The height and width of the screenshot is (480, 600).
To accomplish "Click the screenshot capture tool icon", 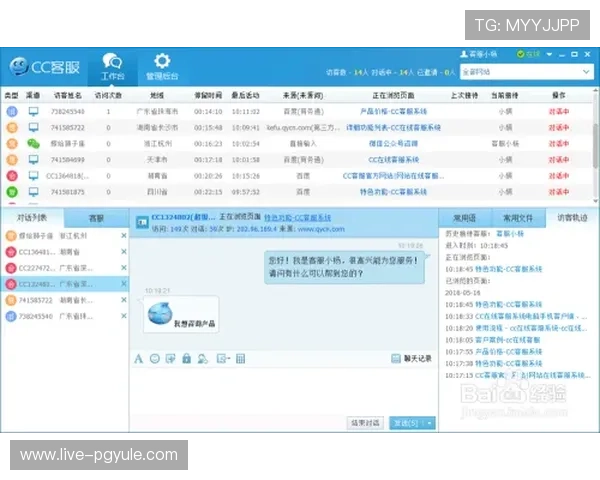I will pyautogui.click(x=170, y=359).
